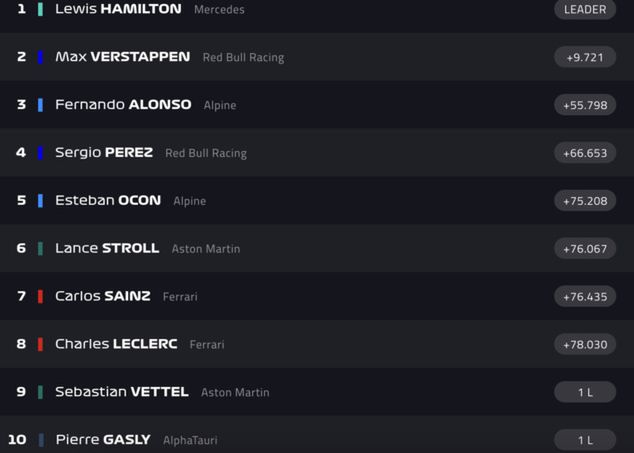The image size is (634, 453).
Task: Open the AlphaTauri team label
Action: [x=190, y=440]
